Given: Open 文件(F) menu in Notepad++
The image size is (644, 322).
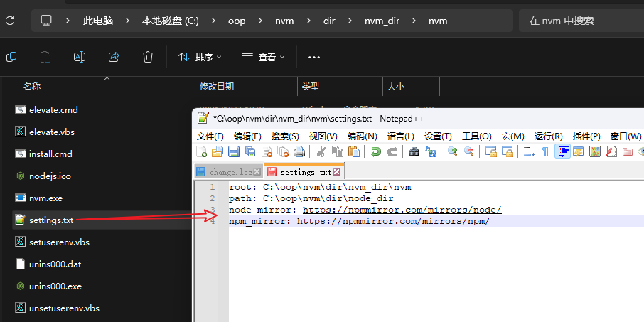Looking at the screenshot, I should pos(210,136).
